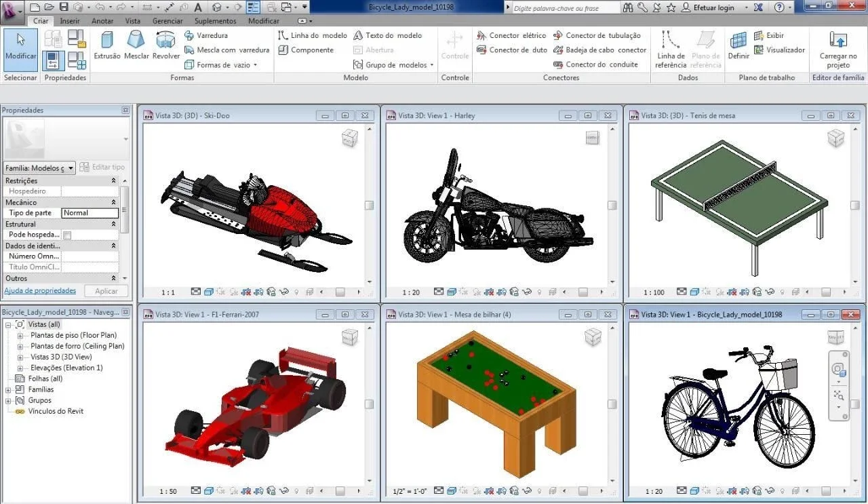The height and width of the screenshot is (504, 868).
Task: Open the Formas de vazio dropdown
Action: (221, 64)
